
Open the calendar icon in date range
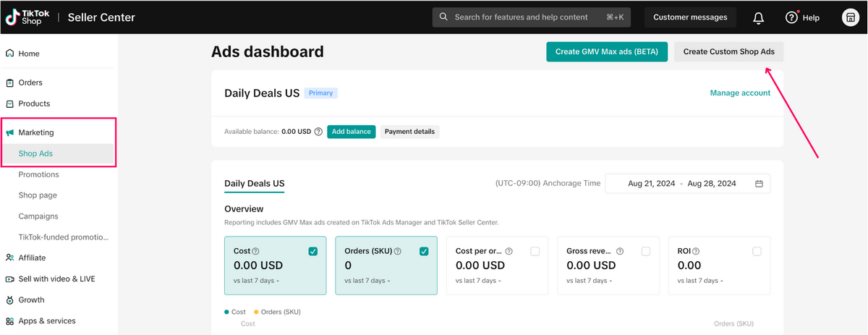coord(759,184)
